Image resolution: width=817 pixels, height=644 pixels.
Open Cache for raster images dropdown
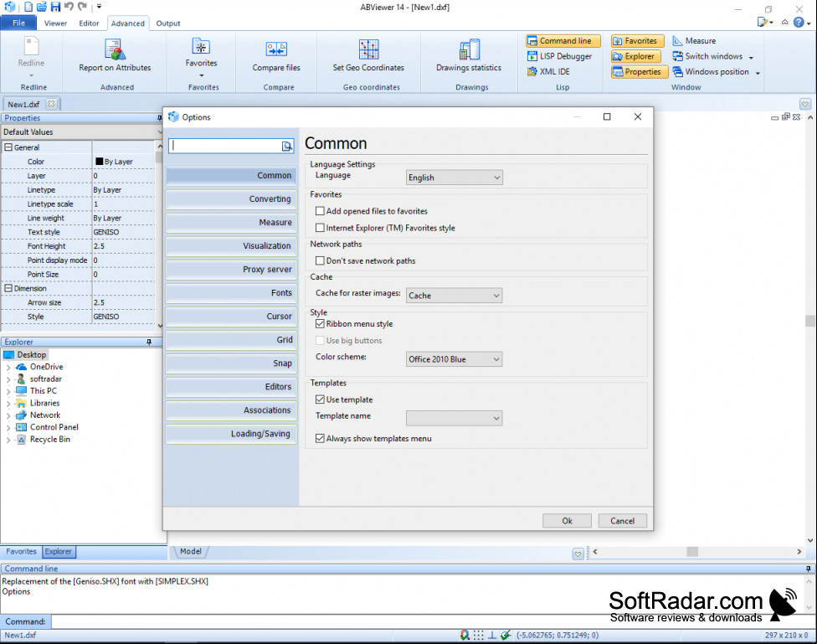coord(454,296)
